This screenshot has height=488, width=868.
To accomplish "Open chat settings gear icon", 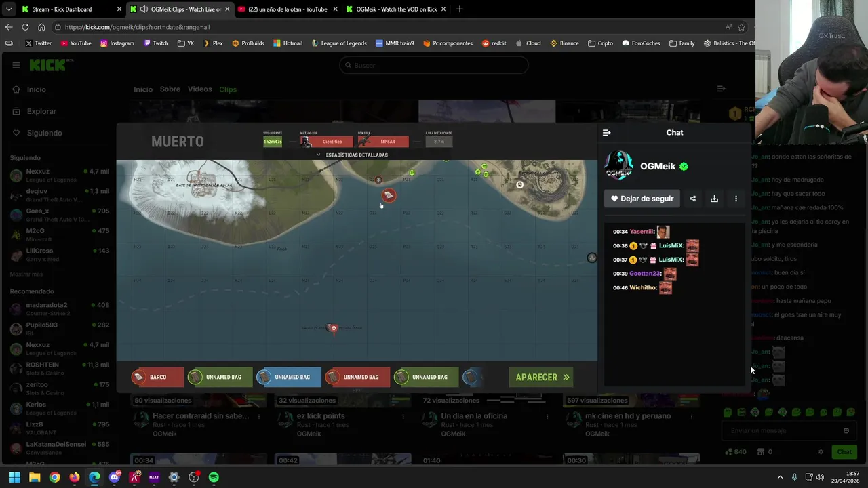I will 821,452.
